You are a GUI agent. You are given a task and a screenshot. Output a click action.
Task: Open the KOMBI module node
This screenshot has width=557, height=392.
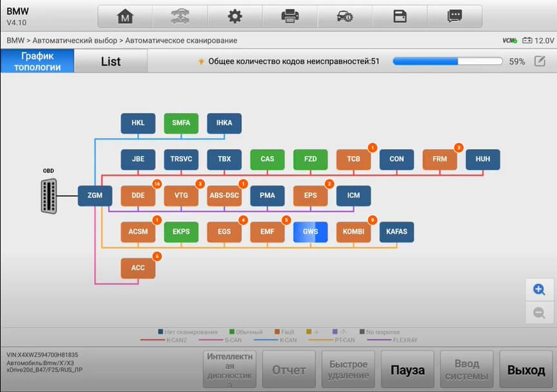[x=353, y=231]
